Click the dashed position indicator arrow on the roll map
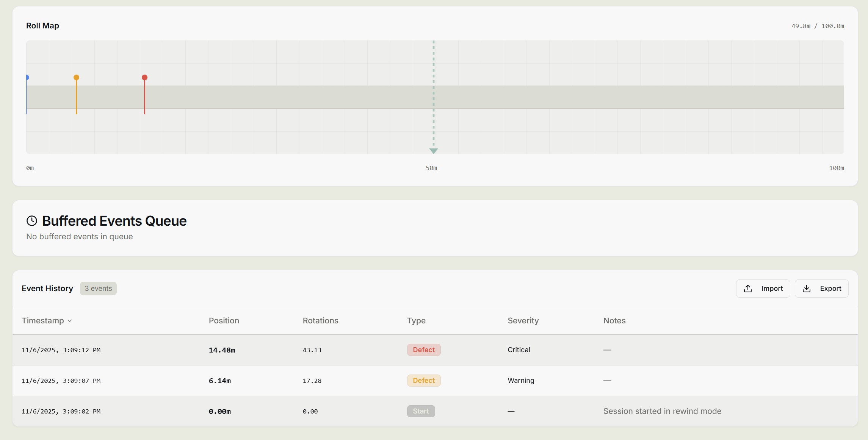 click(434, 151)
